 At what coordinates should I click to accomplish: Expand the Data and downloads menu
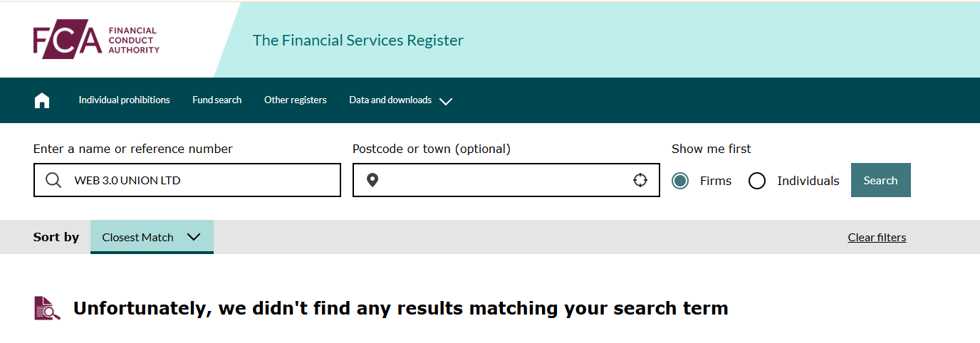click(390, 100)
